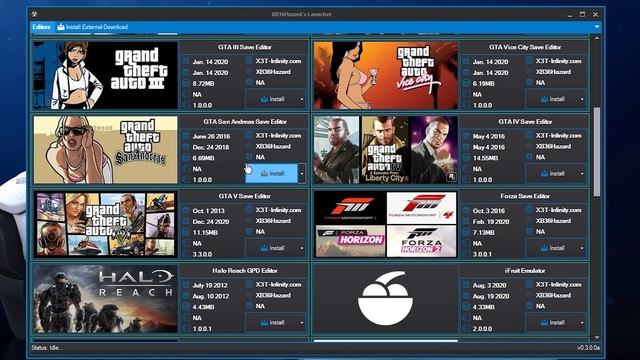640x360 pixels.
Task: Install the Forza Save Editor
Action: [552, 248]
